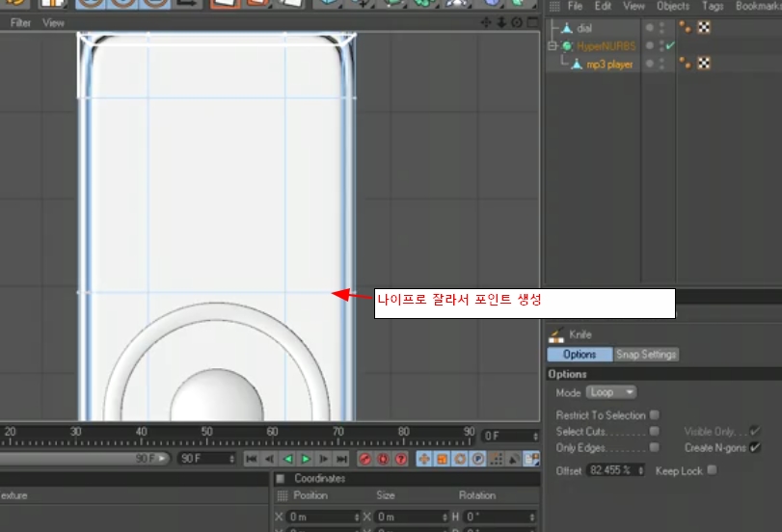Open the viewport Filter menu
Image resolution: width=782 pixels, height=532 pixels.
pyautogui.click(x=20, y=22)
